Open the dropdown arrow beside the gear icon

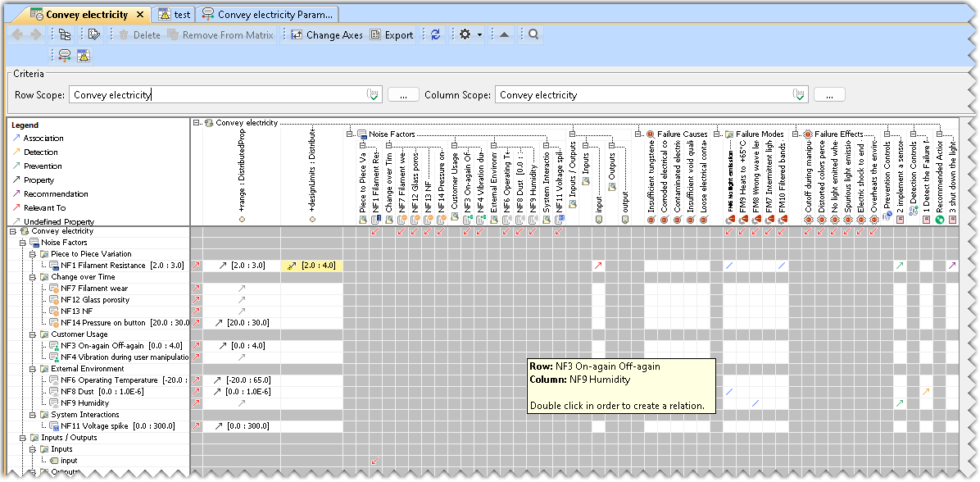click(x=480, y=35)
